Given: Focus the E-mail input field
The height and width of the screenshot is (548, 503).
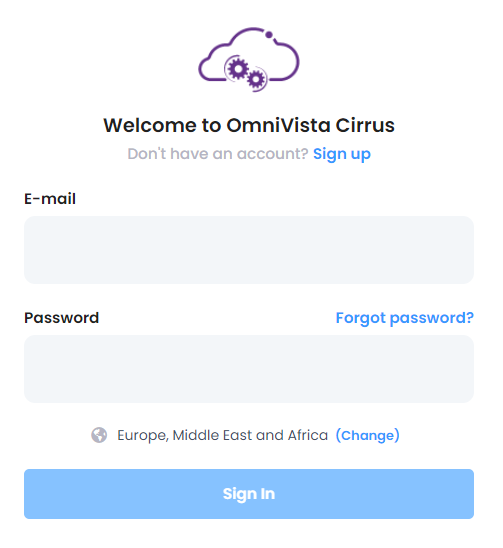Looking at the screenshot, I should (249, 250).
